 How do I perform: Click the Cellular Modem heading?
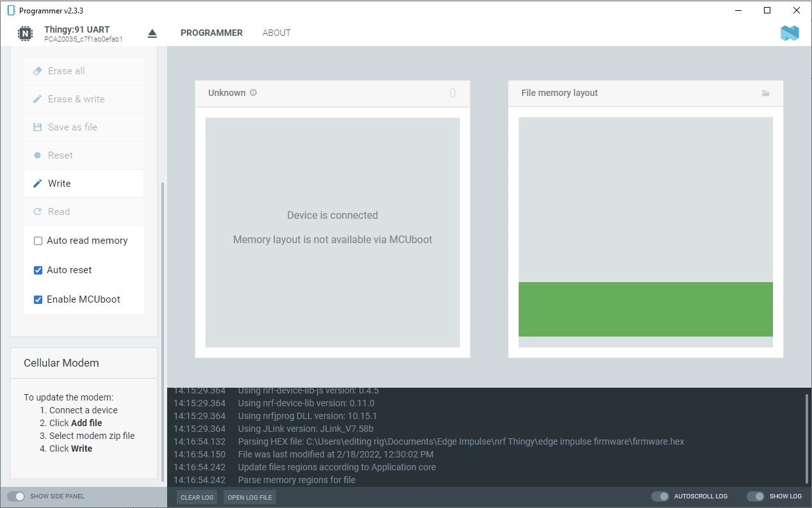[61, 363]
